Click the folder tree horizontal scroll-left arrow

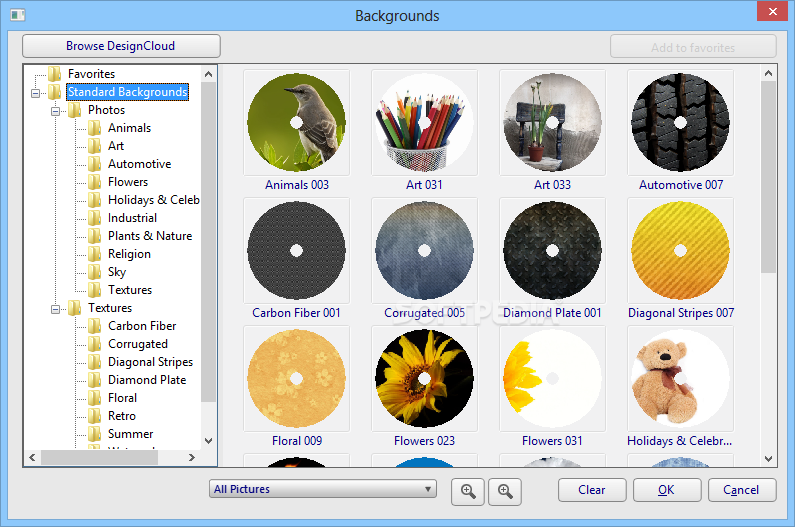tap(32, 458)
